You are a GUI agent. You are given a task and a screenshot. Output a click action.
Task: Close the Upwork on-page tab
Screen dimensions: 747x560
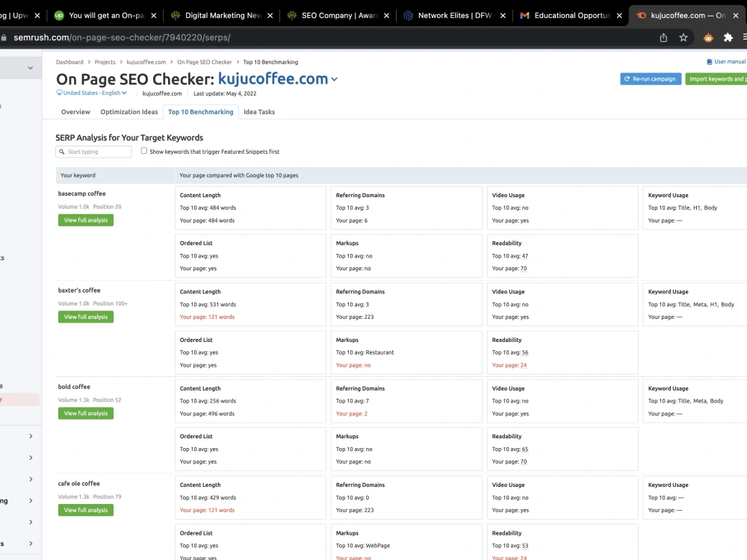153,16
